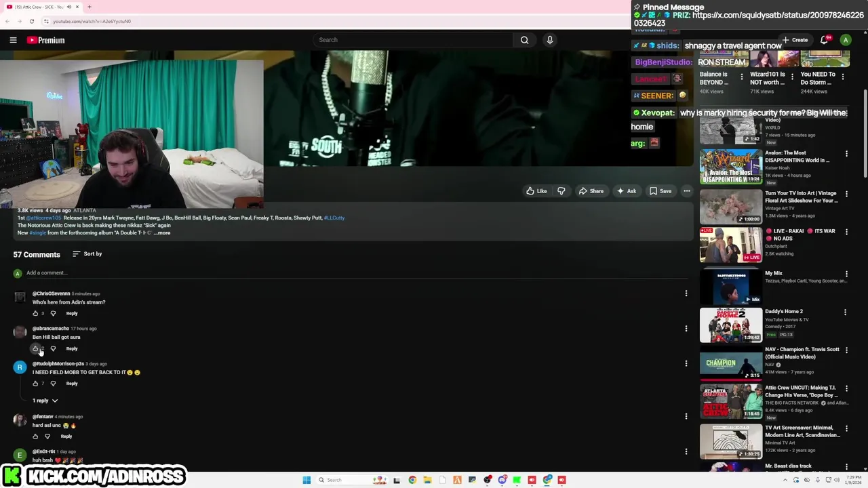The width and height of the screenshot is (868, 488).
Task: Open options menu for @fentanv comment
Action: [x=686, y=416]
